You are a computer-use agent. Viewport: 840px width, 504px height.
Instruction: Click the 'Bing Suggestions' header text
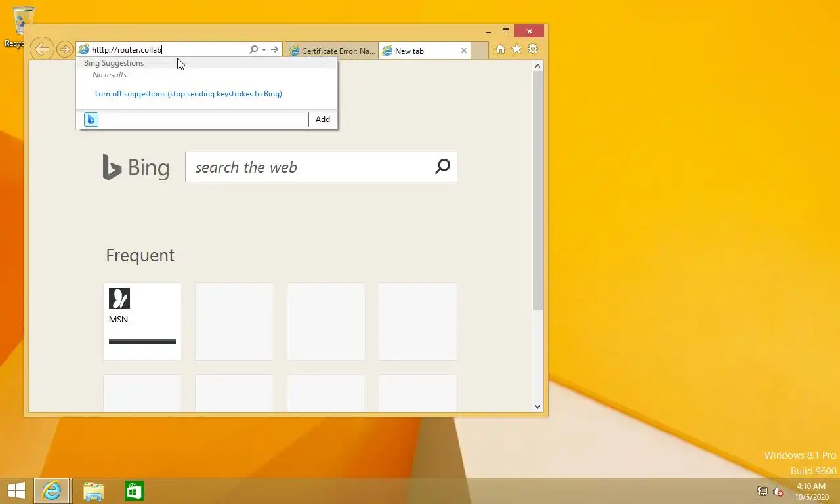pos(114,63)
